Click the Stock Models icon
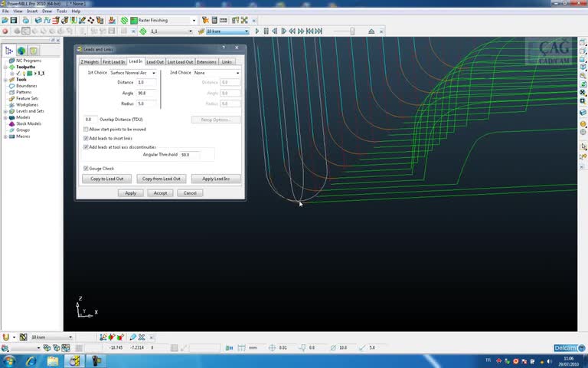 tap(11, 123)
